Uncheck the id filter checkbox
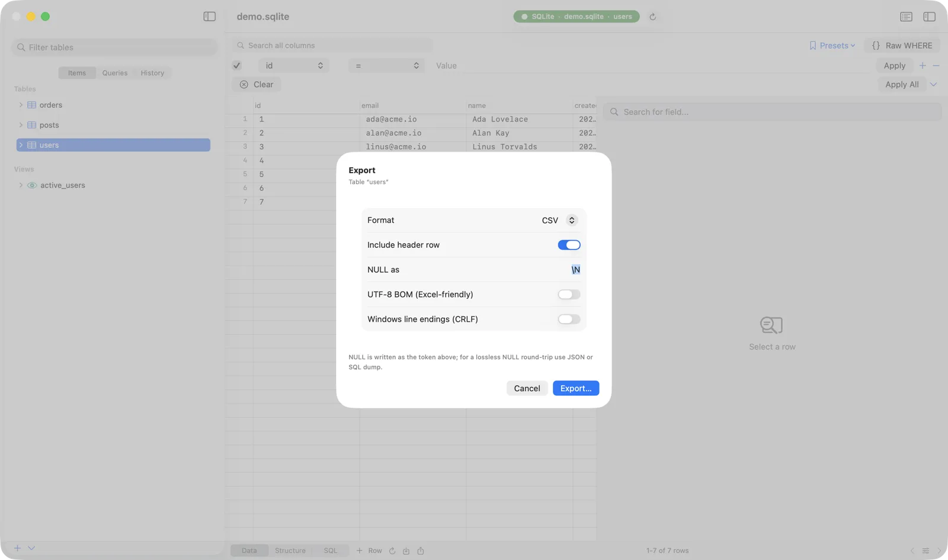Screen dimensions: 948x560 point(237,66)
